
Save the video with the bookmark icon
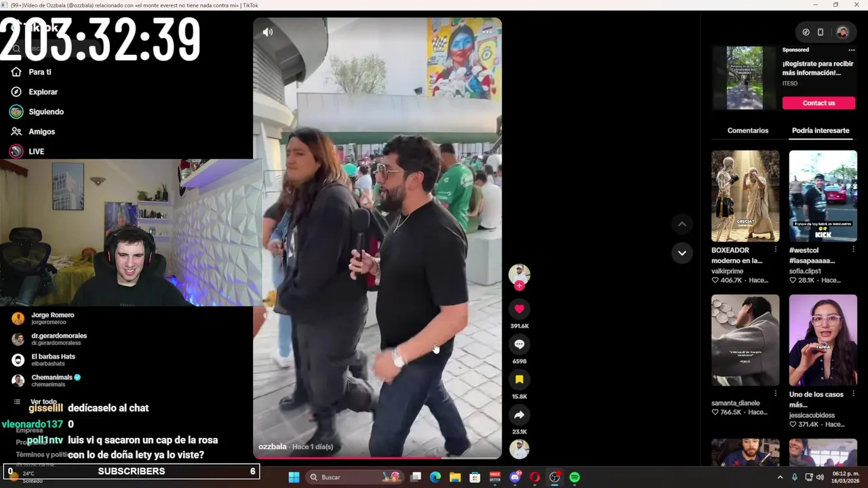click(x=519, y=380)
